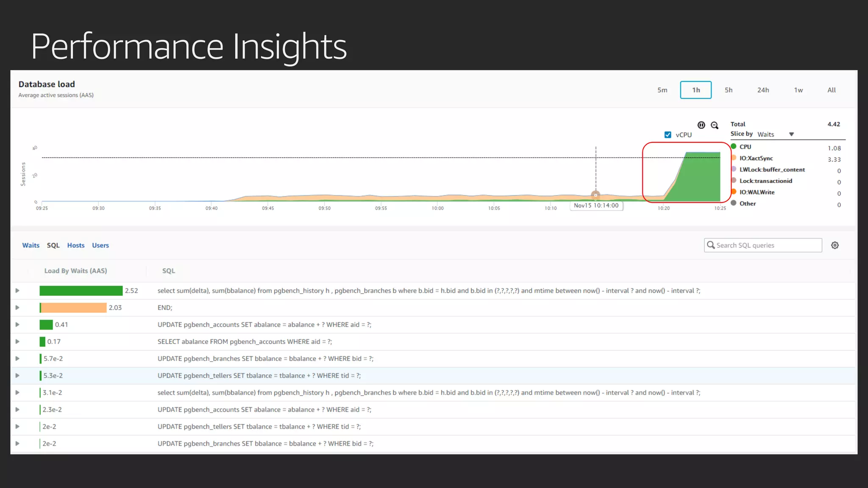Click the IO:WALWrite orange legend dot
868x488 pixels.
pyautogui.click(x=734, y=191)
